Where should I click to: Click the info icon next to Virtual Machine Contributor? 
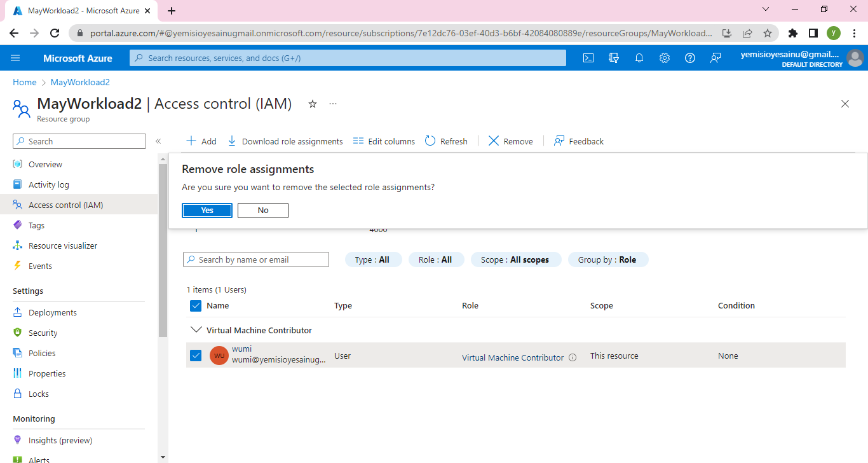[x=573, y=357]
